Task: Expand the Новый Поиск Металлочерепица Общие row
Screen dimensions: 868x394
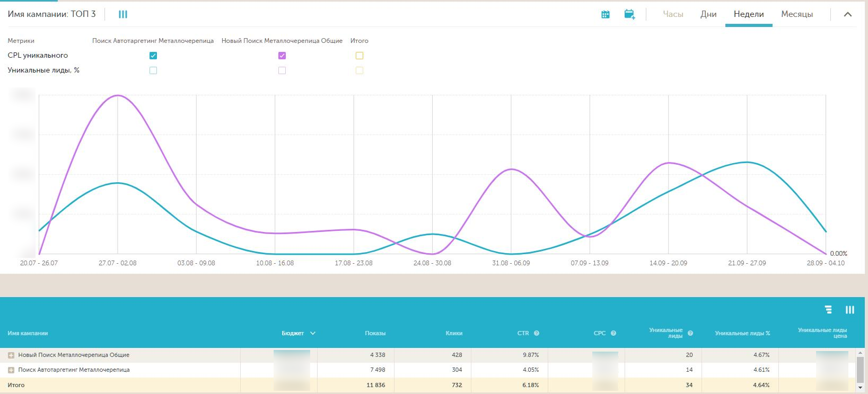Action: [x=11, y=355]
